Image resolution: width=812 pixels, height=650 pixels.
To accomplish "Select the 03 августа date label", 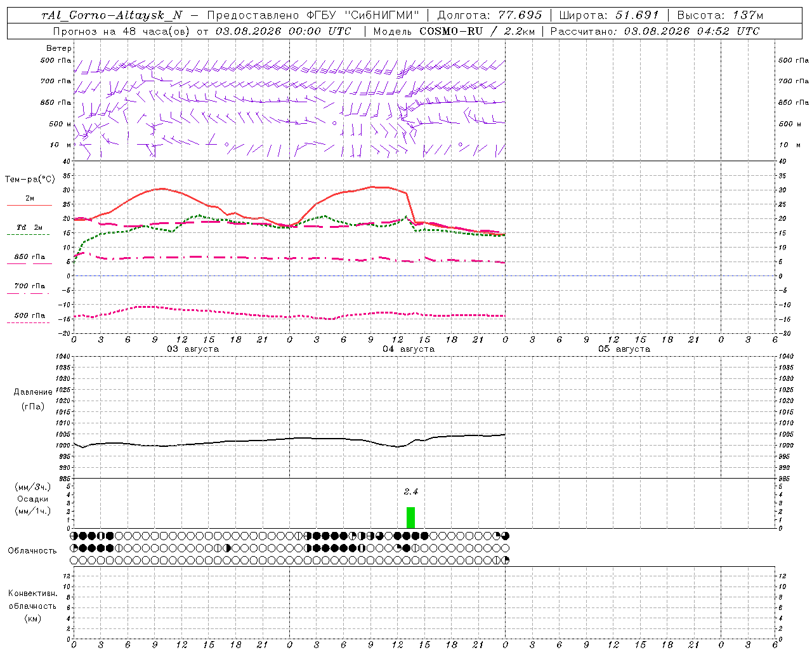I will pyautogui.click(x=193, y=349).
